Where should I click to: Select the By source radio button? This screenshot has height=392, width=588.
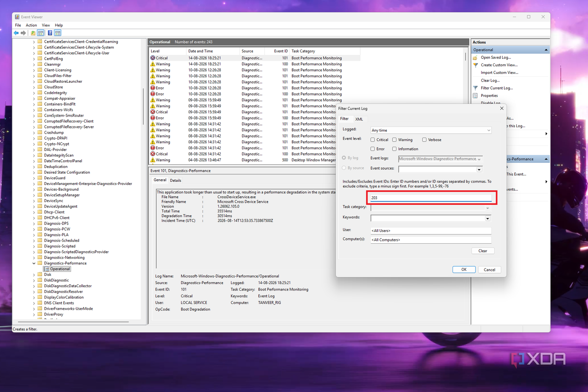(344, 168)
